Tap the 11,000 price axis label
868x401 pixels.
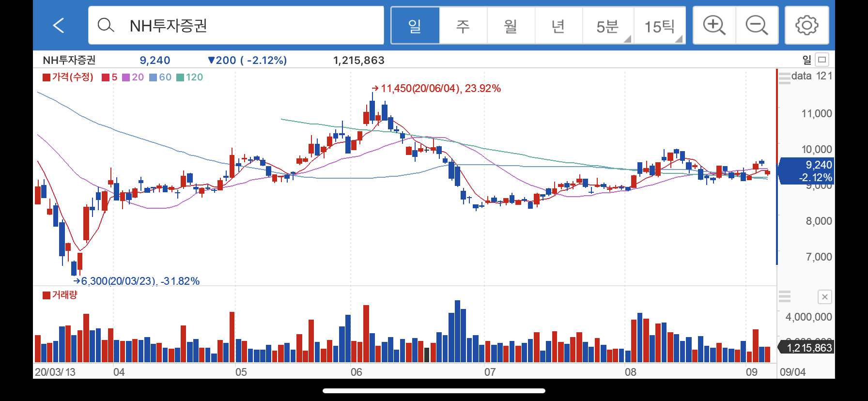pyautogui.click(x=817, y=113)
